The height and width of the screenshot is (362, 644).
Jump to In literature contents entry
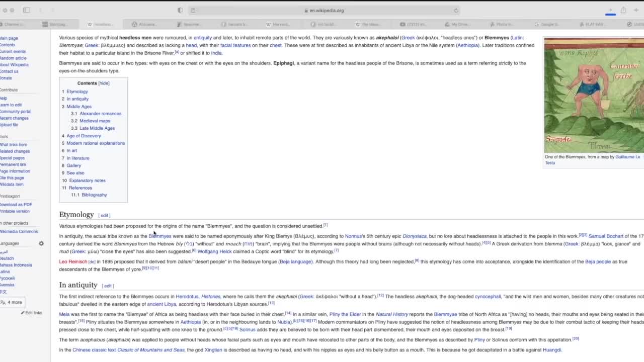78,158
